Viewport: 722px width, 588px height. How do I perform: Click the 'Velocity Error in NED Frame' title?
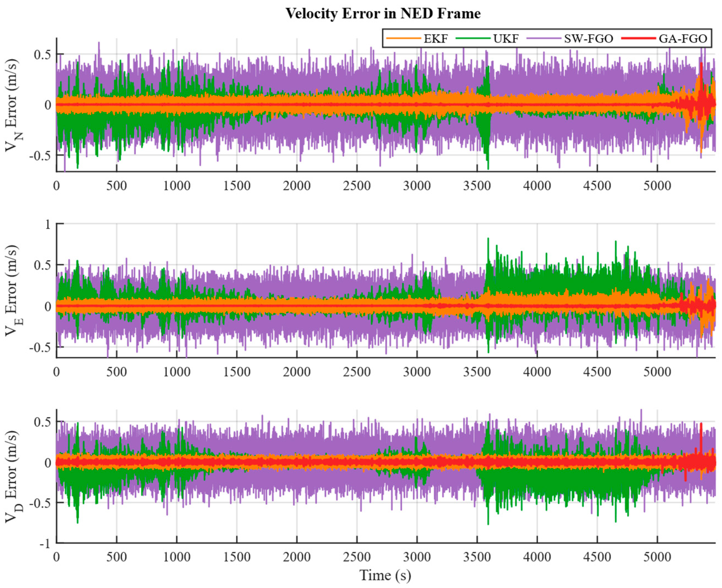click(x=383, y=14)
